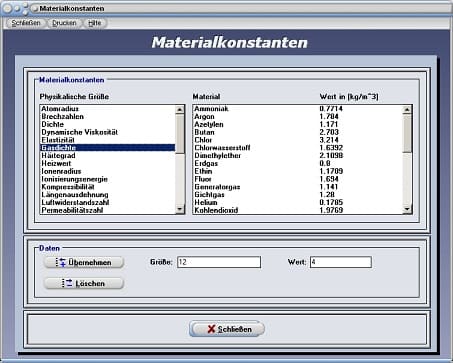Click up arrow of Material list scrollbar

[x=407, y=109]
